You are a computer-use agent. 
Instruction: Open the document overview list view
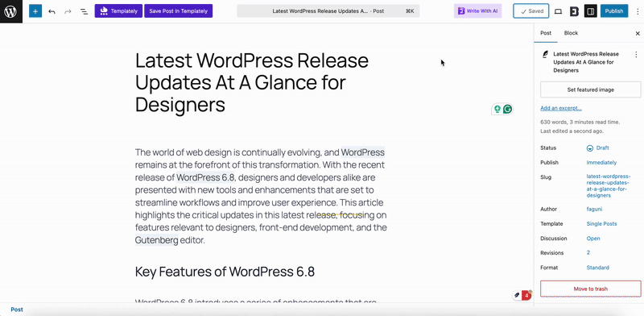click(x=84, y=11)
